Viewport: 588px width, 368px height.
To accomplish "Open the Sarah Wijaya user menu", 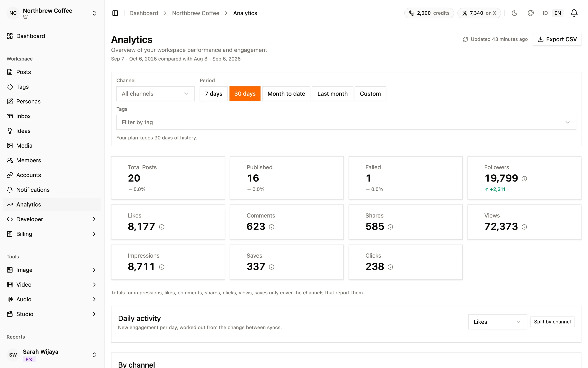I will pyautogui.click(x=52, y=355).
